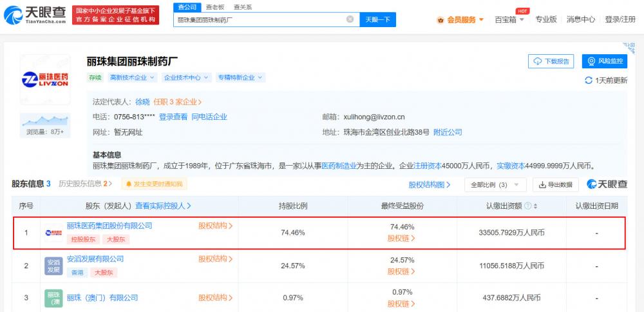
Task: Switch to the 查老板 tab
Action: coord(216,7)
